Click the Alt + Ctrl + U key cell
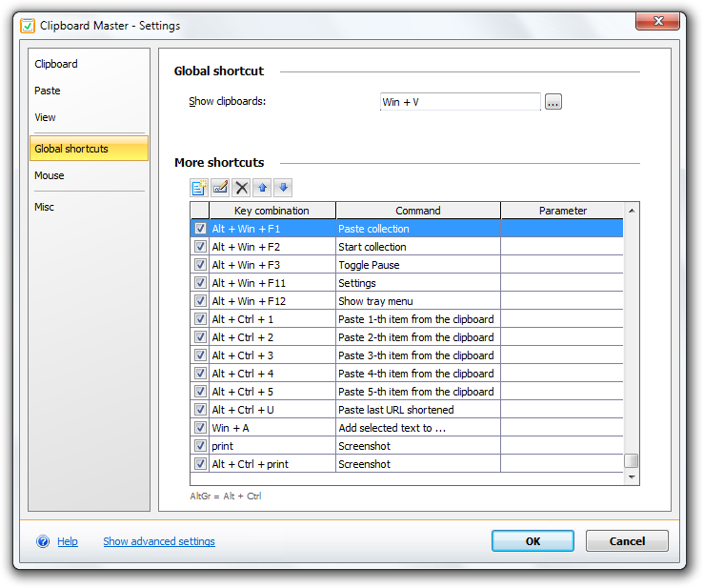 [272, 410]
